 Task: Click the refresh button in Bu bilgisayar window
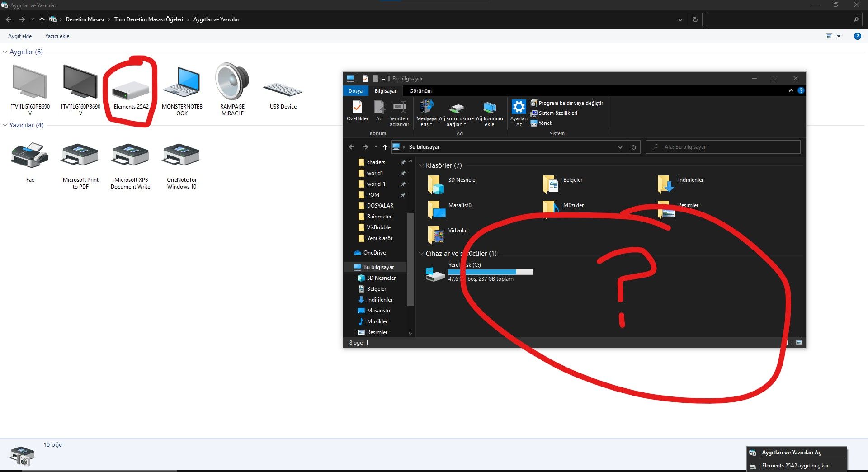633,147
